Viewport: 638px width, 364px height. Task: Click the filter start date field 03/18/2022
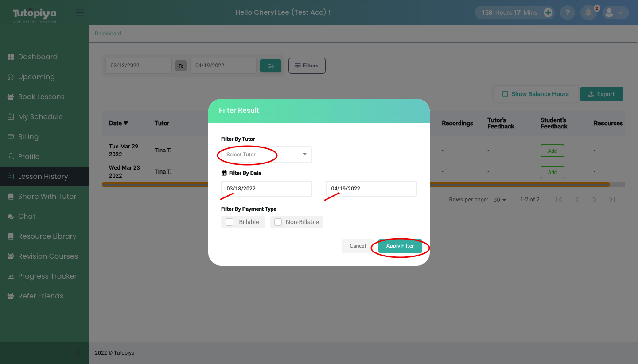pyautogui.click(x=267, y=189)
